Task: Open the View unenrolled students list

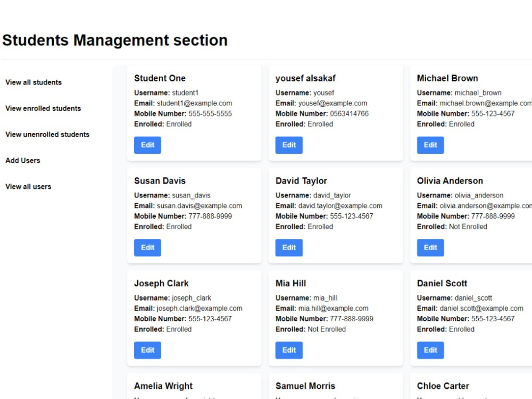Action: (47, 135)
